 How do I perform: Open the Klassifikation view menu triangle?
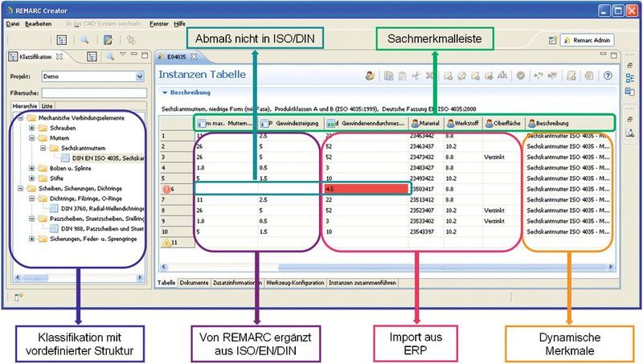[x=123, y=54]
